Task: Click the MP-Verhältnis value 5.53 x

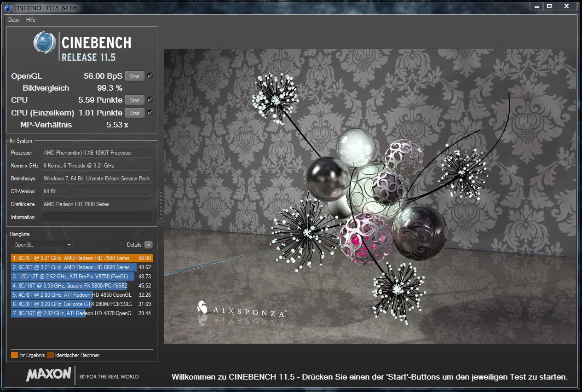Action: coord(117,125)
